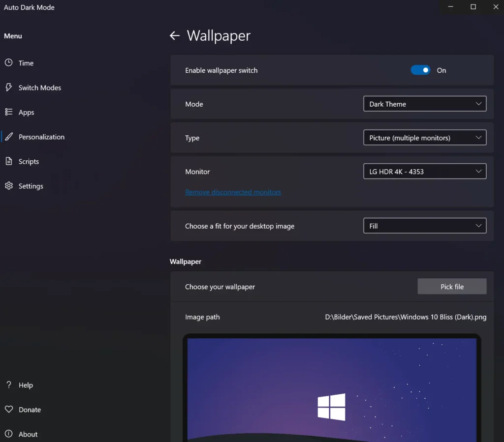Select the Scripts menu entry

[x=29, y=161]
